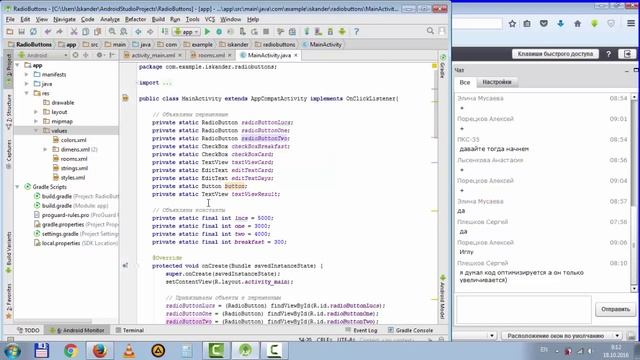Collapse the res folder
The image size is (640, 360).
27,93
